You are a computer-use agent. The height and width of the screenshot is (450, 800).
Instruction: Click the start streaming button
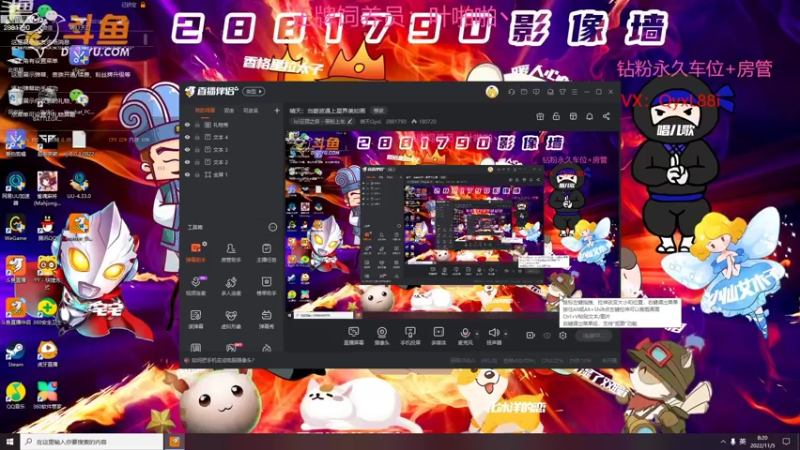click(x=593, y=335)
